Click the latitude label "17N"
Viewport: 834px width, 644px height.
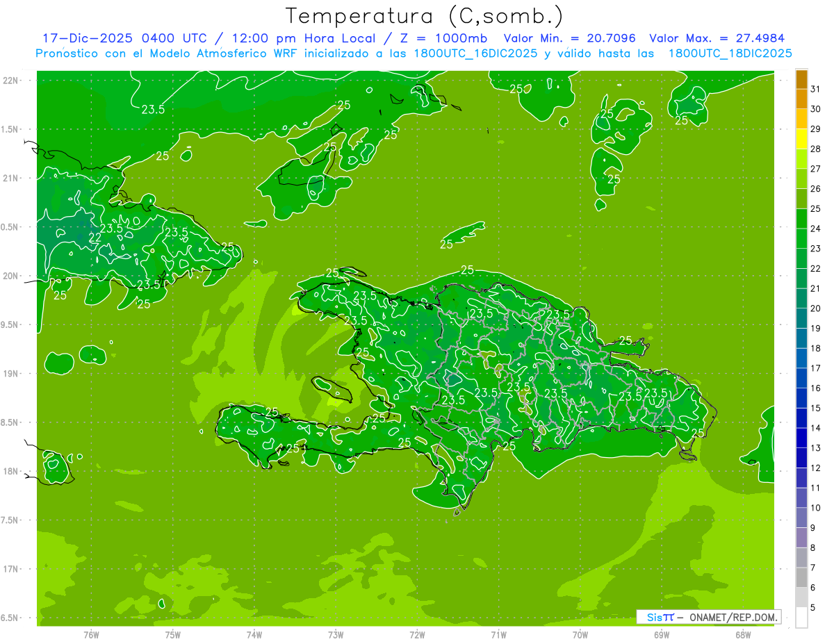11,570
